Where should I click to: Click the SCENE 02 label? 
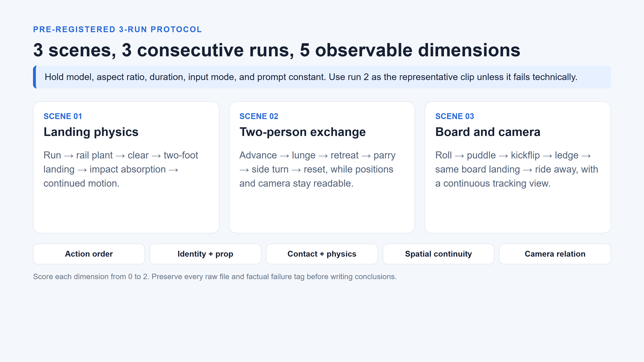(x=259, y=116)
